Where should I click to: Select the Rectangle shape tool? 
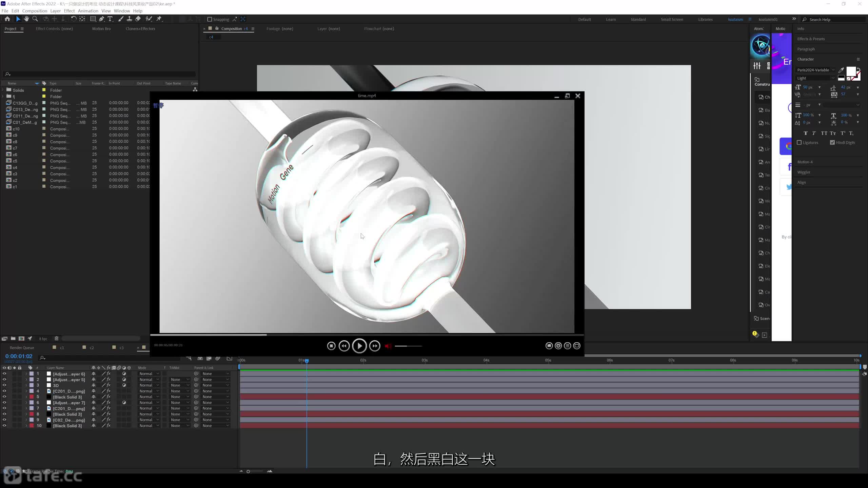[93, 19]
